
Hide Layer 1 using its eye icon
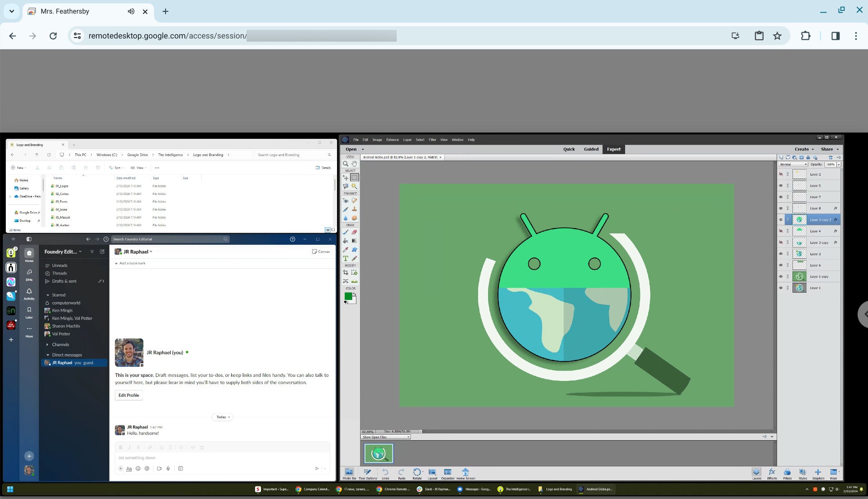click(781, 288)
